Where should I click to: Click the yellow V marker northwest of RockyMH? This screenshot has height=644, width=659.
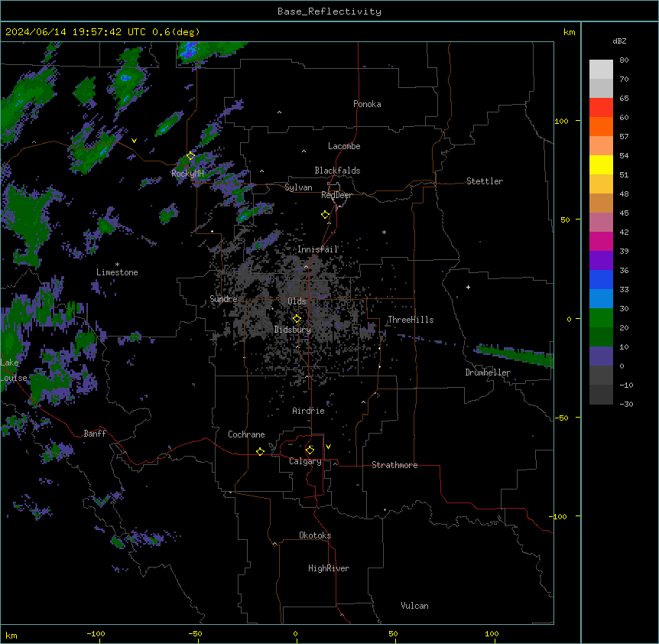134,141
